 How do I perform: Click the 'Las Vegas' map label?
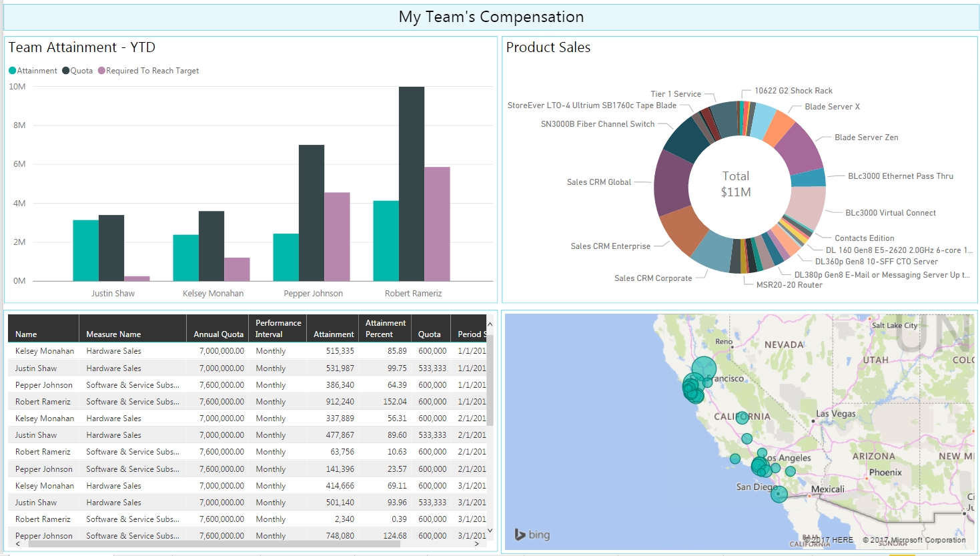(x=836, y=414)
